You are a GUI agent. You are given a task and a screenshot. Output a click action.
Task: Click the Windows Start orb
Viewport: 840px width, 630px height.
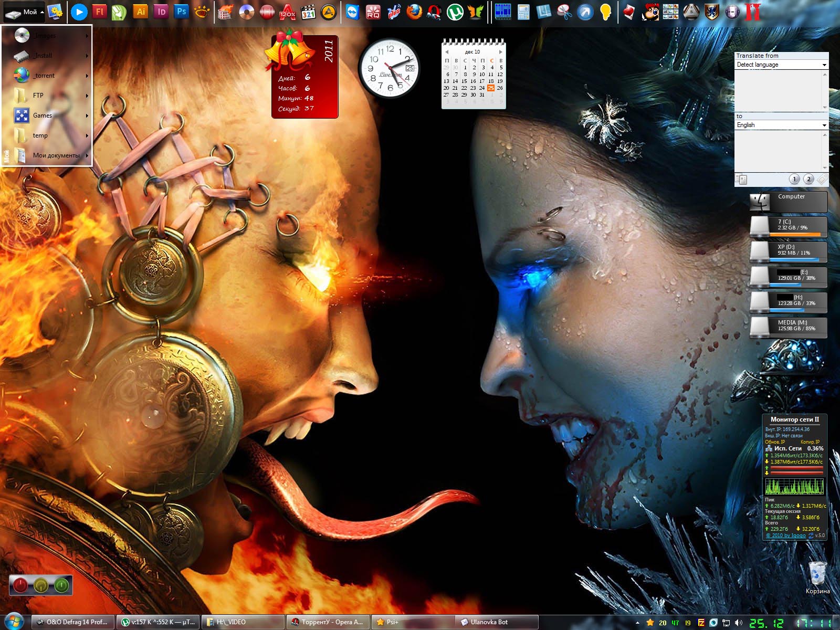[x=14, y=622]
